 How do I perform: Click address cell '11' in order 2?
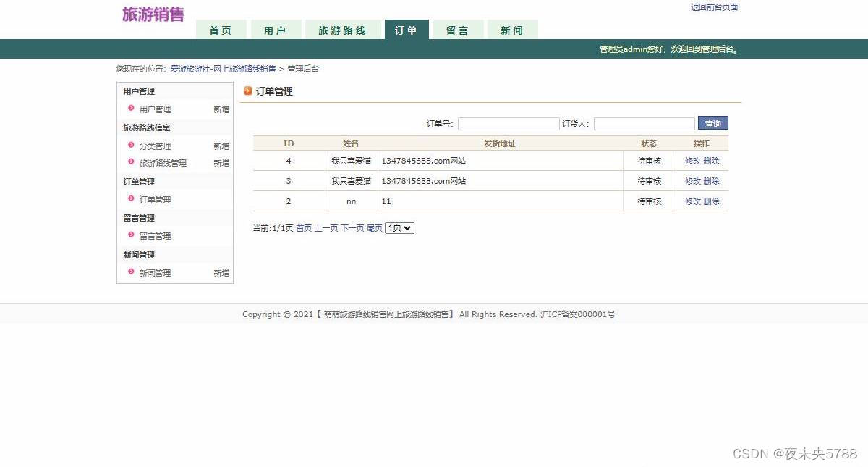386,201
